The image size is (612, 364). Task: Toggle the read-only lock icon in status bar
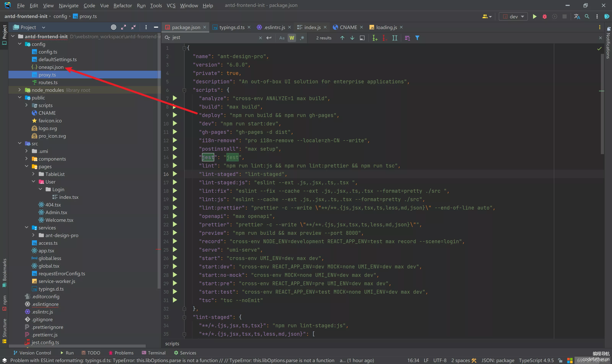[x=560, y=360]
